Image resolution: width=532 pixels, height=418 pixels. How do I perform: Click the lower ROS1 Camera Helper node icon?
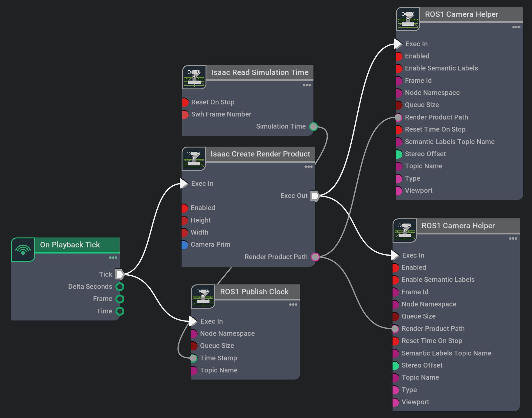(405, 231)
